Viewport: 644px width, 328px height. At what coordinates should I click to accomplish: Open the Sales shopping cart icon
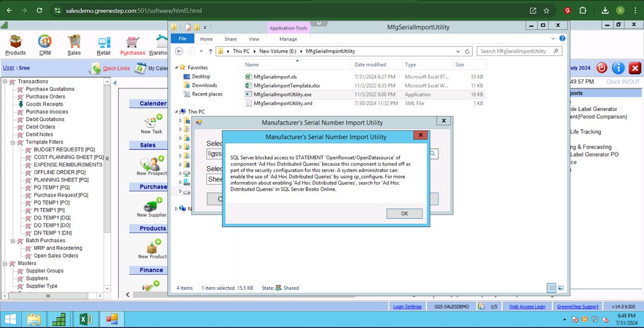coord(74,43)
